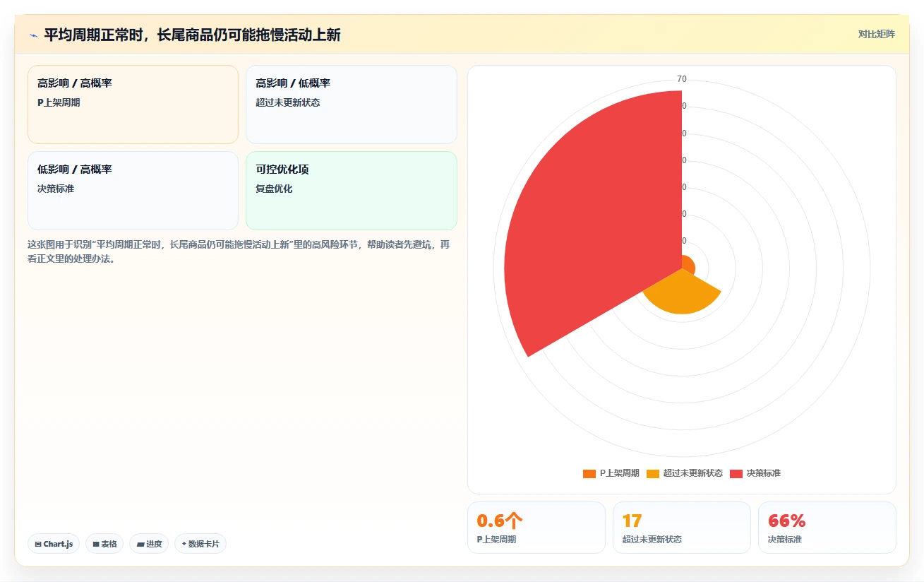Viewport: 924px width, 582px height.
Task: Click the 17 stat card
Action: click(x=681, y=528)
